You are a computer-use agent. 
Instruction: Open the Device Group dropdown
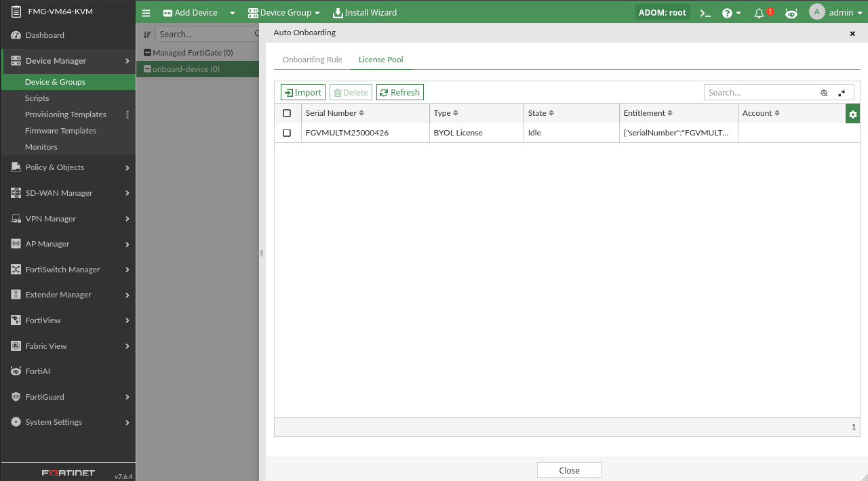point(283,12)
